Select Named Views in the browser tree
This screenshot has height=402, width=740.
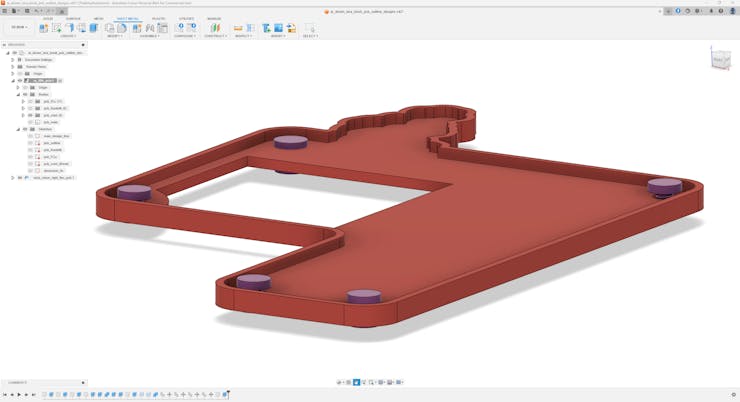[x=35, y=66]
